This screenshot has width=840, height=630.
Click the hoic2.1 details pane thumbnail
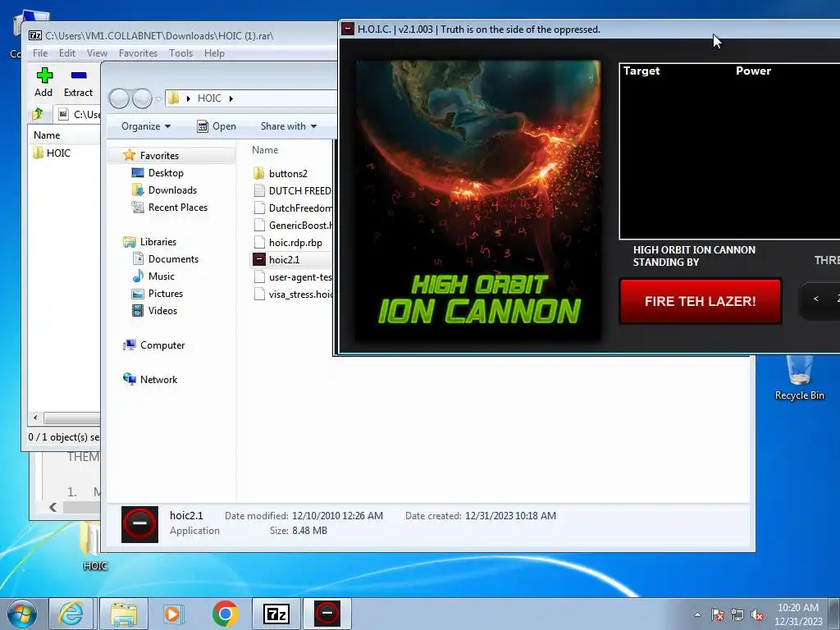[x=139, y=524]
